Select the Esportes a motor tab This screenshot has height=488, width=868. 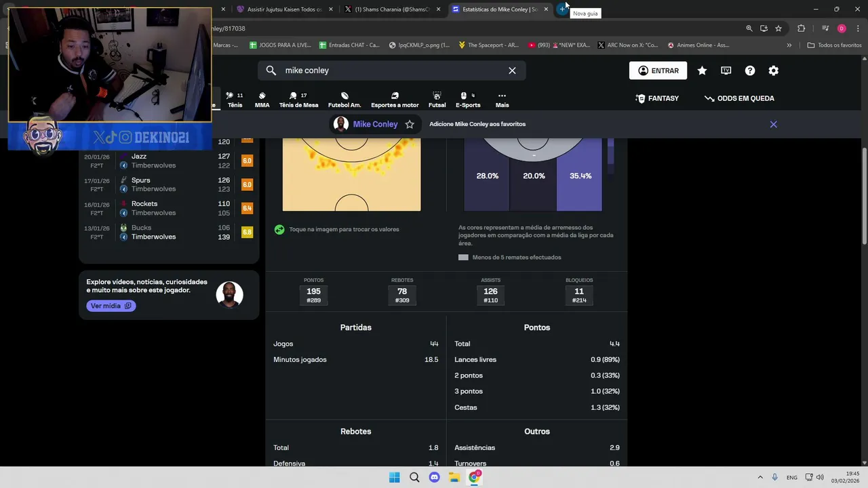395,100
